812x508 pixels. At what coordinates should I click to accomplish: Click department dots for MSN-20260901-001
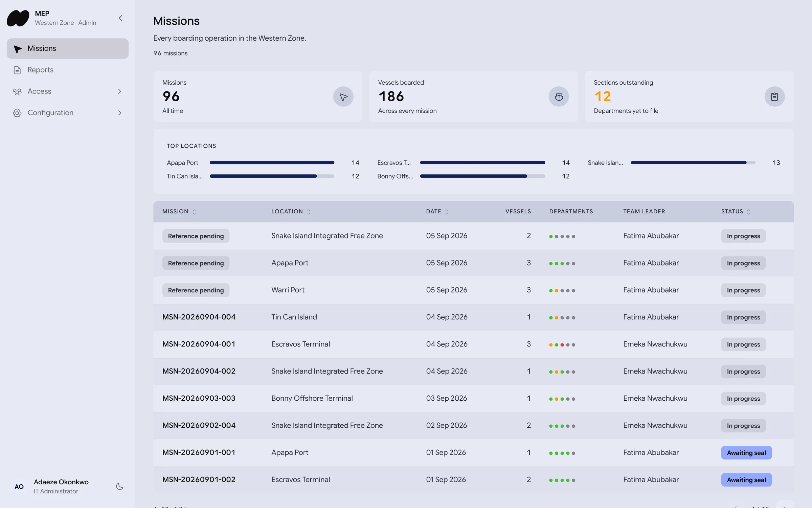(562, 453)
